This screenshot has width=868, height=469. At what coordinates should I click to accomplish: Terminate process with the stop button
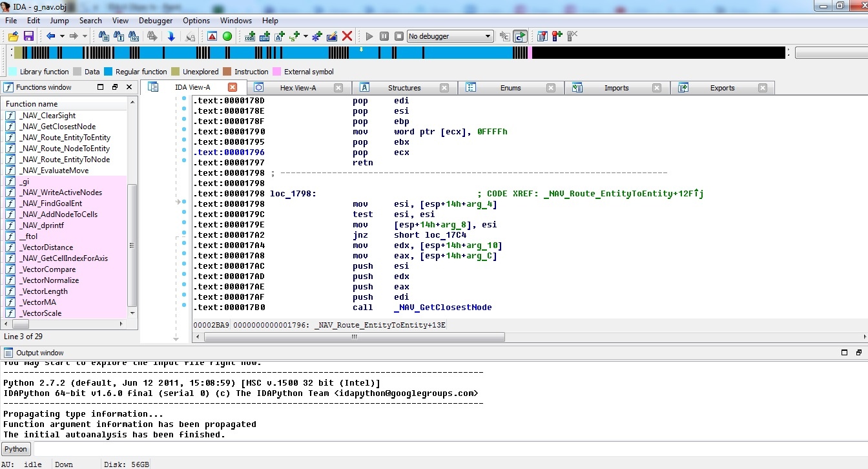(x=399, y=36)
